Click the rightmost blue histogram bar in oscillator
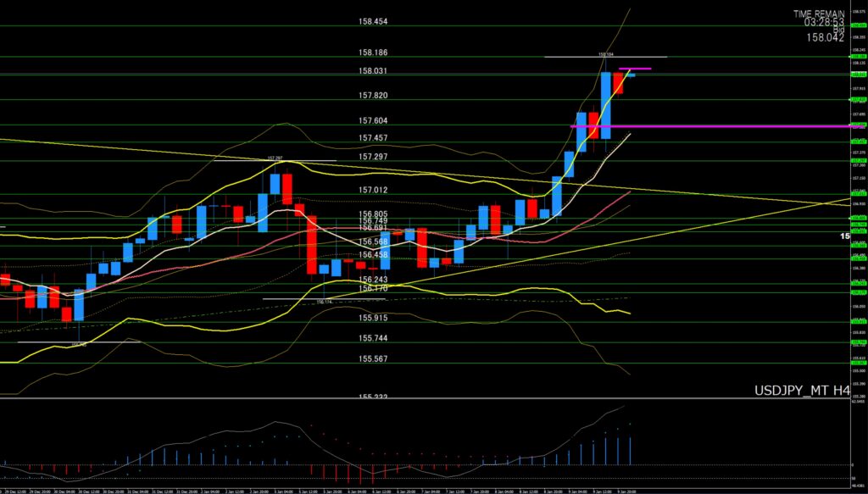This screenshot has width=868, height=494. (x=632, y=451)
